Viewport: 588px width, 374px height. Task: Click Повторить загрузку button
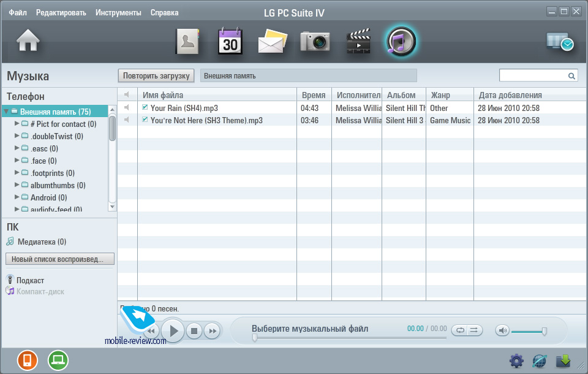point(156,75)
